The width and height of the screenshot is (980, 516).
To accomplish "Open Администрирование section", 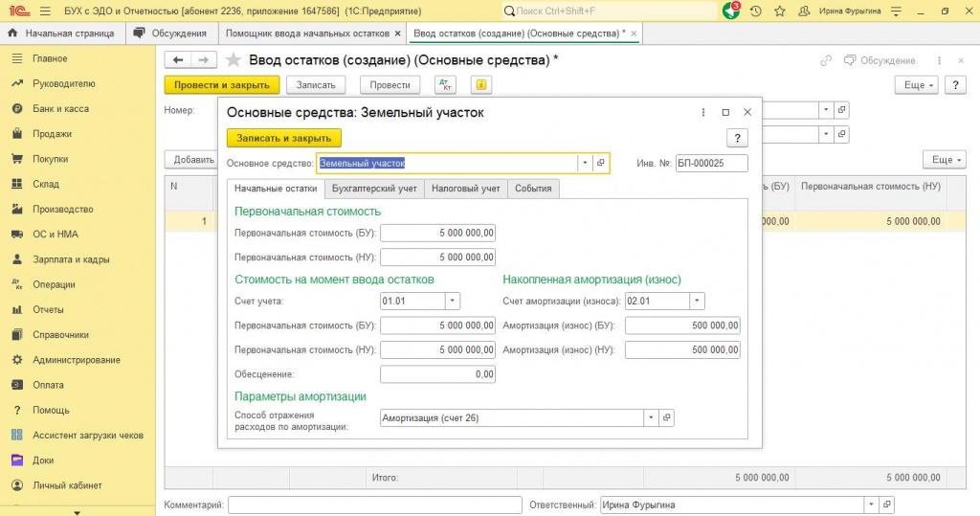I will click(x=77, y=360).
